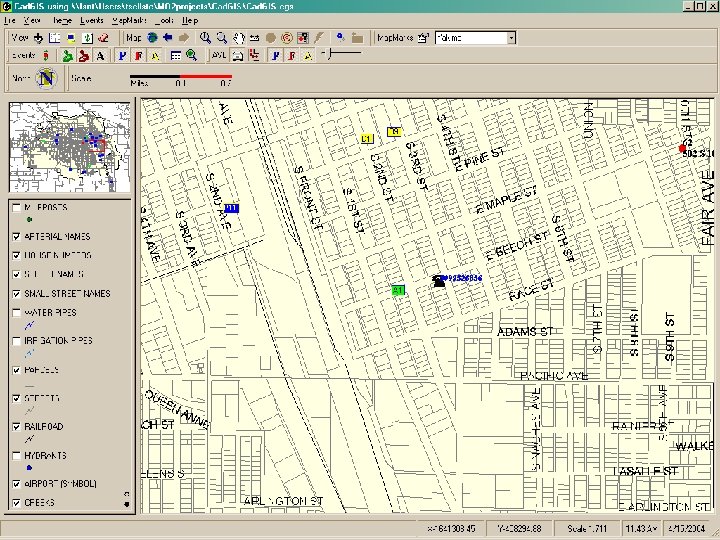720x540 pixels.
Task: Select the measure distance ruler tool
Action: point(254,38)
